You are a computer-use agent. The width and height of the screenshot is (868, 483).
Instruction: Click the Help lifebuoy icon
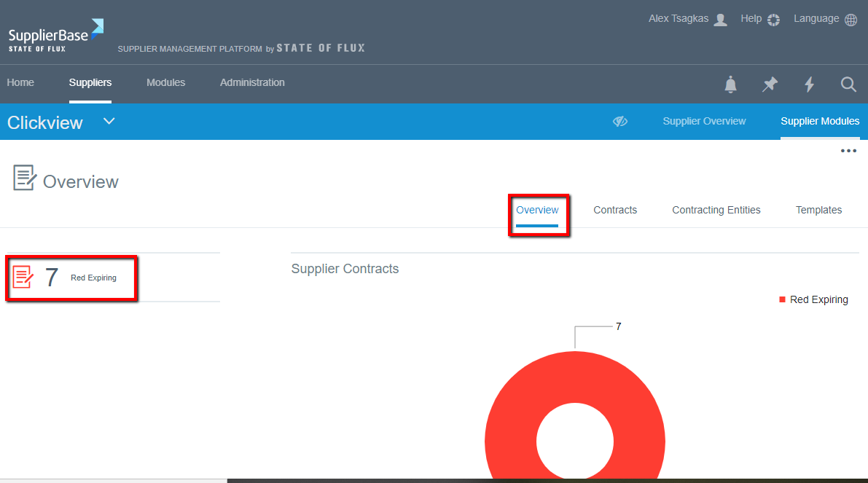click(773, 20)
